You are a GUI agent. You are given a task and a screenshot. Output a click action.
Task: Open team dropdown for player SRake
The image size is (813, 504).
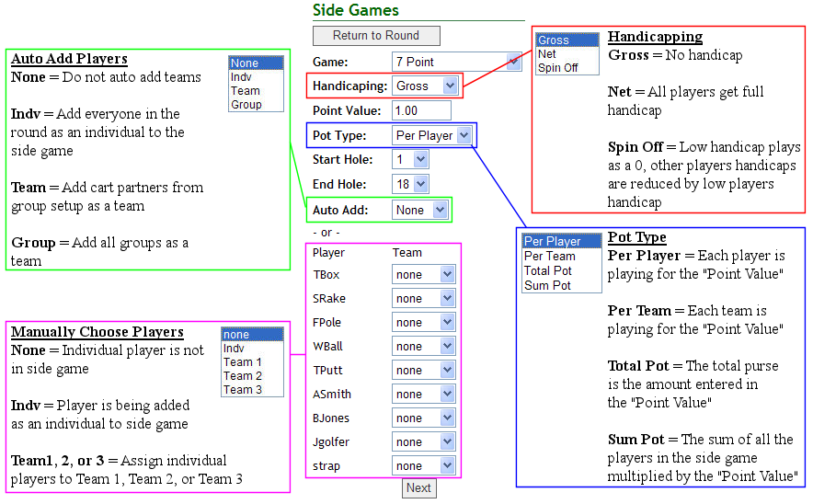click(x=423, y=298)
